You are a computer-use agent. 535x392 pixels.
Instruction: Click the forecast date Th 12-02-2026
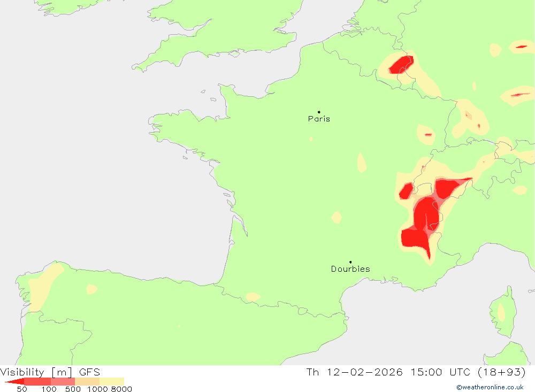(x=355, y=372)
